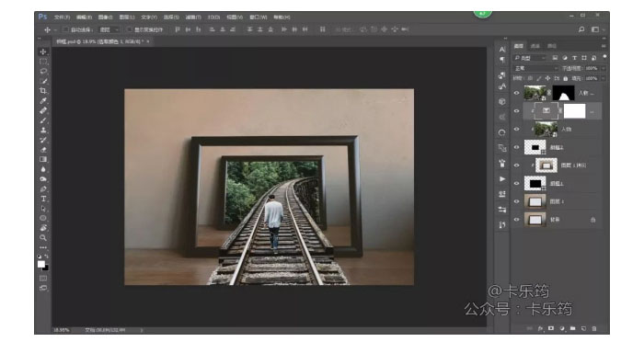
Task: Expand the status bar info arrow
Action: coord(142,330)
